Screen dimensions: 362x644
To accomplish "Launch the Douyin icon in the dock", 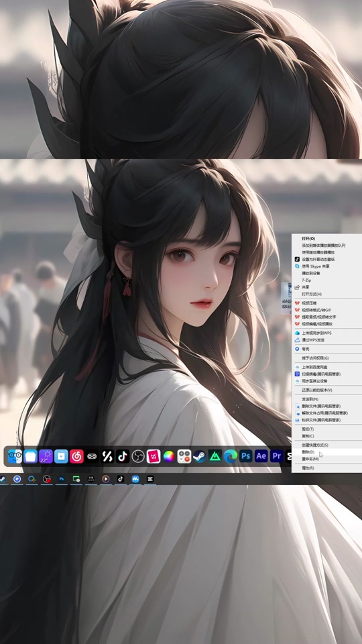I will point(123,456).
